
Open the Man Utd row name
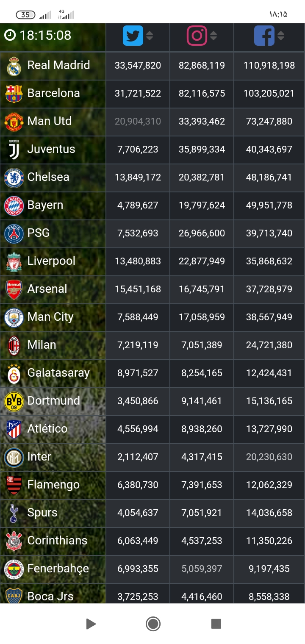(x=50, y=121)
